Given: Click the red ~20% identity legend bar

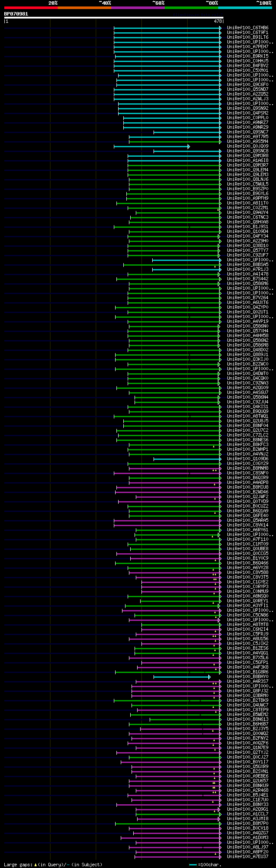Looking at the screenshot, I should pos(31,8).
